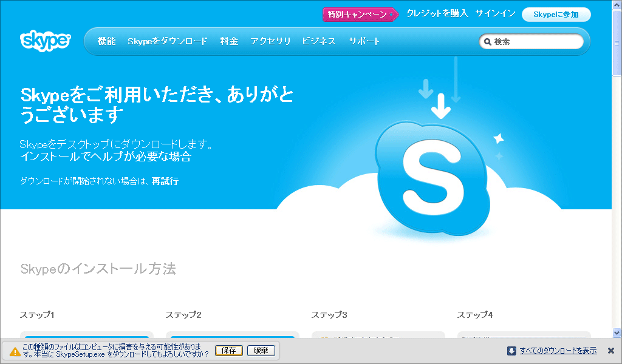This screenshot has height=364, width=622.
Task: Click the サインイン link
Action: (x=496, y=13)
